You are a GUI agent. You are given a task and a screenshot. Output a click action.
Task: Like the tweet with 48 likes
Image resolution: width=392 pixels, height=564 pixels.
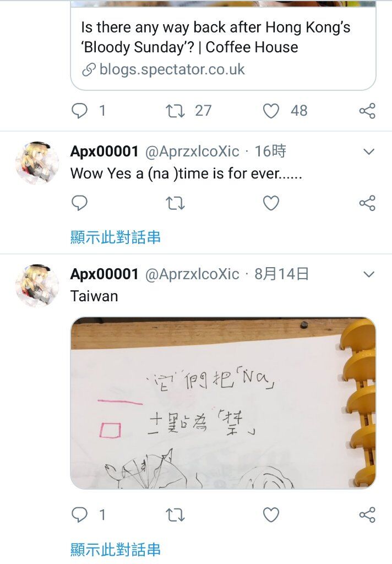tap(271, 111)
